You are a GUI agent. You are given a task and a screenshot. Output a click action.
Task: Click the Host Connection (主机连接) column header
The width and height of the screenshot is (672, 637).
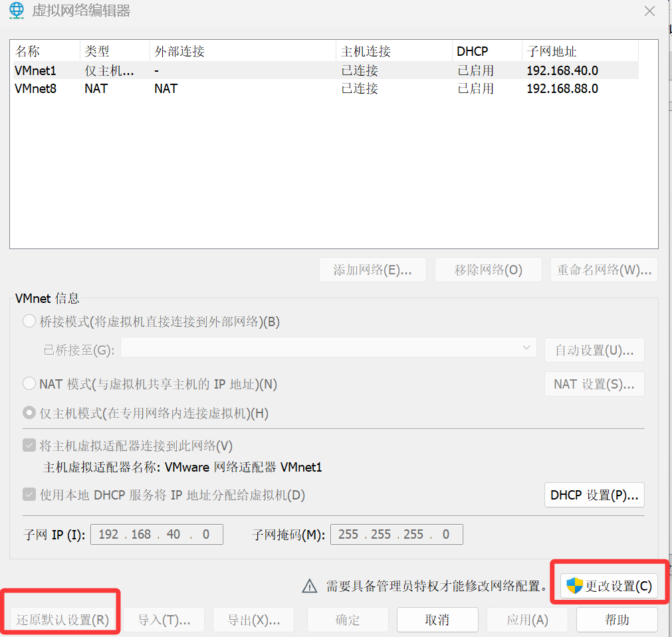click(394, 51)
